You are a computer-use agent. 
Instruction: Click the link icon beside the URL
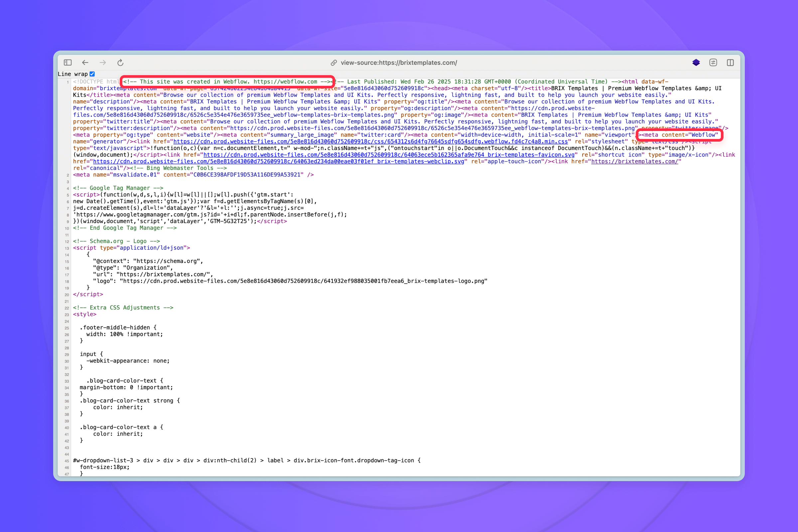tap(334, 63)
